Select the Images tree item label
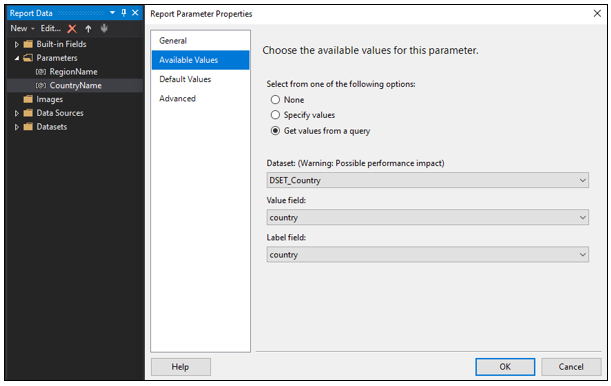The image size is (611, 386). [49, 99]
